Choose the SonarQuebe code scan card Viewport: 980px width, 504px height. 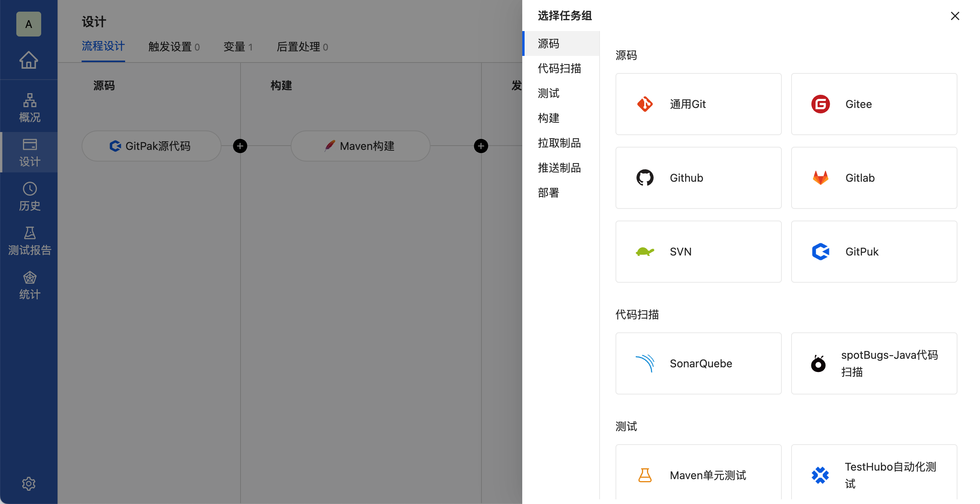(x=699, y=363)
